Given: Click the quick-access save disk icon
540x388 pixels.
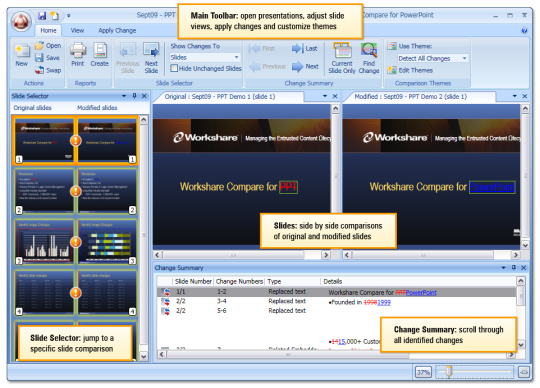Looking at the screenshot, I should [42, 15].
